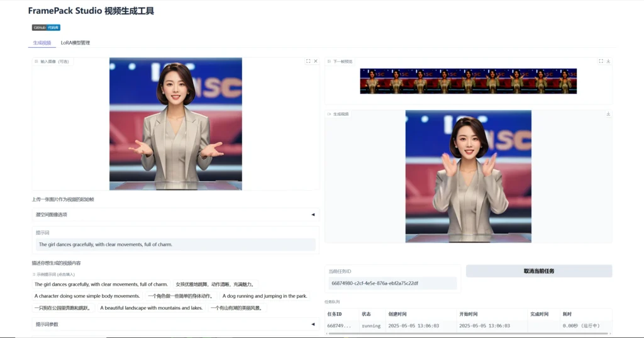This screenshot has width=644, height=338.
Task: Click the task queue horizontal scrollbar
Action: [468, 334]
